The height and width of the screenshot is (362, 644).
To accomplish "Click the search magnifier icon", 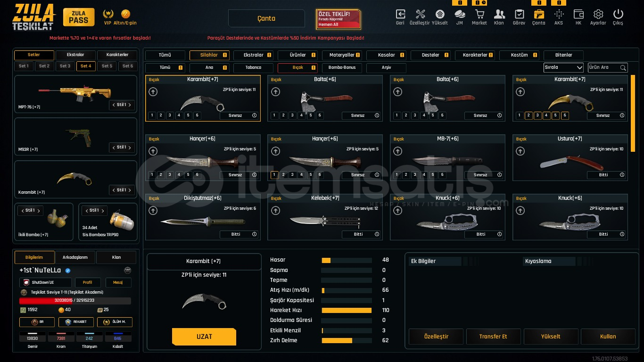I will pos(623,67).
